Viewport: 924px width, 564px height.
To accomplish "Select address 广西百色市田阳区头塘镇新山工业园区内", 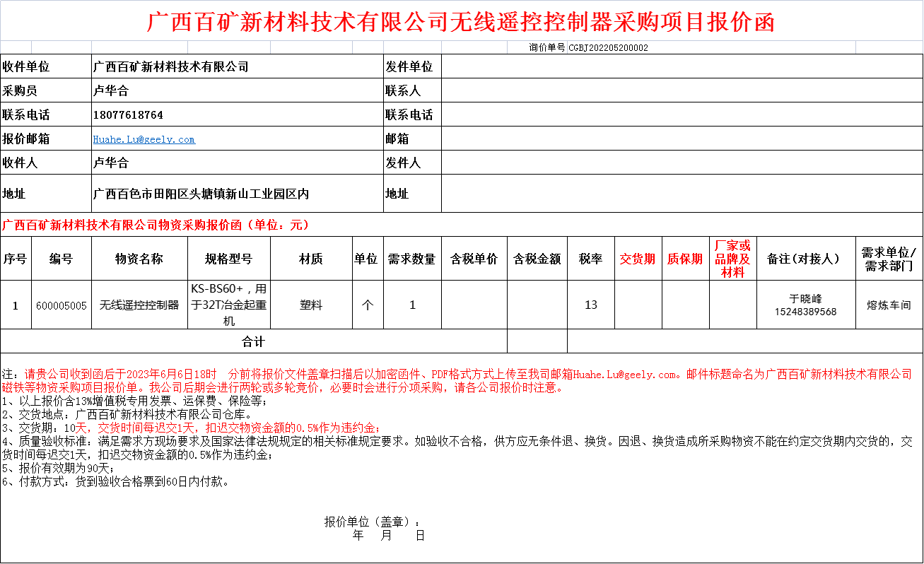I will (237, 194).
